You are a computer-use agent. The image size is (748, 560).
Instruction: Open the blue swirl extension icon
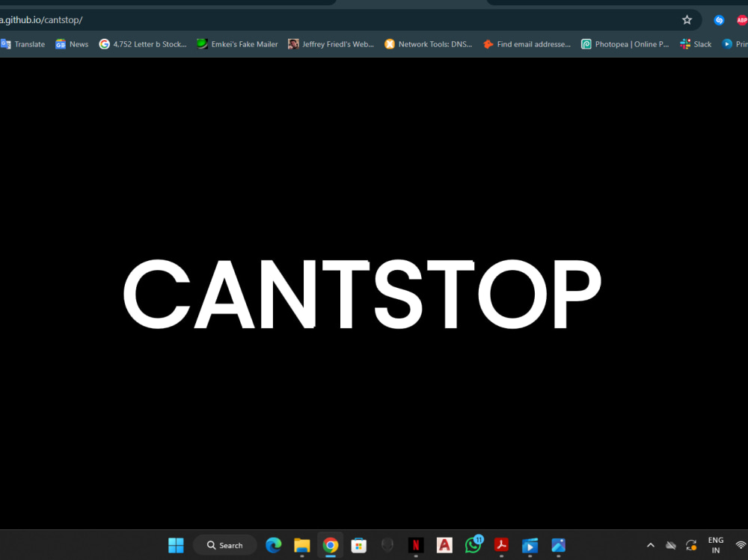point(719,20)
